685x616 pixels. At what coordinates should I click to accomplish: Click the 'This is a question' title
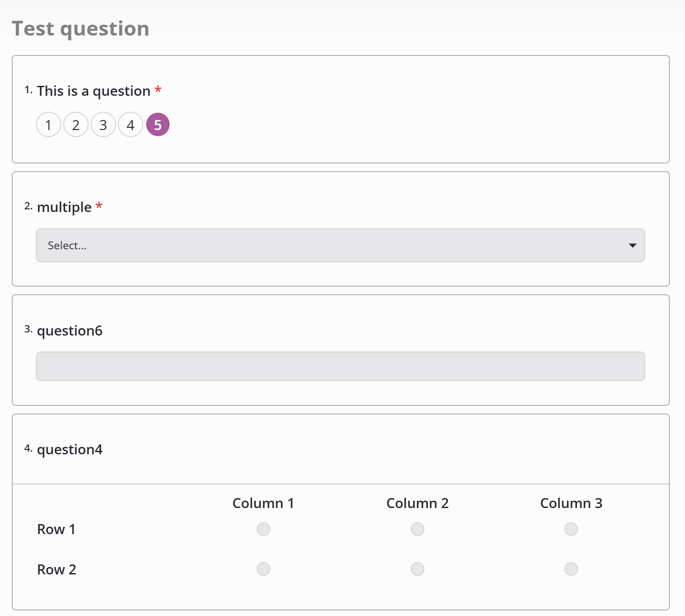(x=93, y=91)
